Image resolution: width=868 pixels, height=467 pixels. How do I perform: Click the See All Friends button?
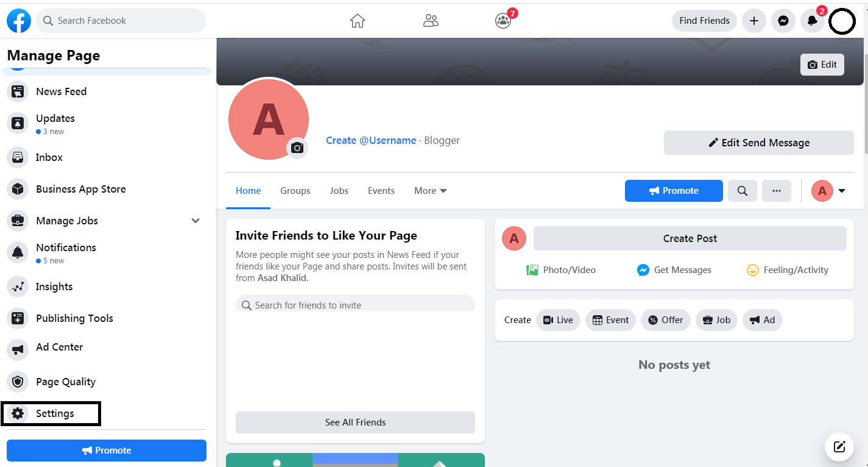tap(355, 422)
